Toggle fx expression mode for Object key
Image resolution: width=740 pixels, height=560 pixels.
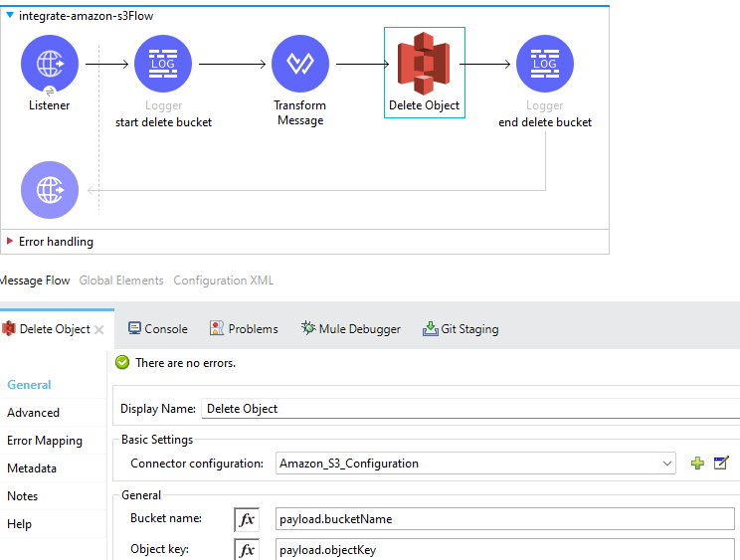tap(247, 549)
